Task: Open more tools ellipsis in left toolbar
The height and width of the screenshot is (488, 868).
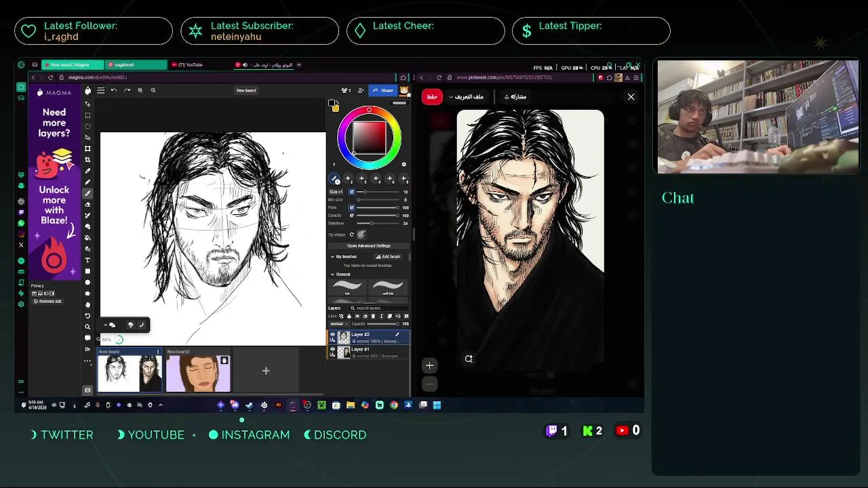Action: coord(87,361)
